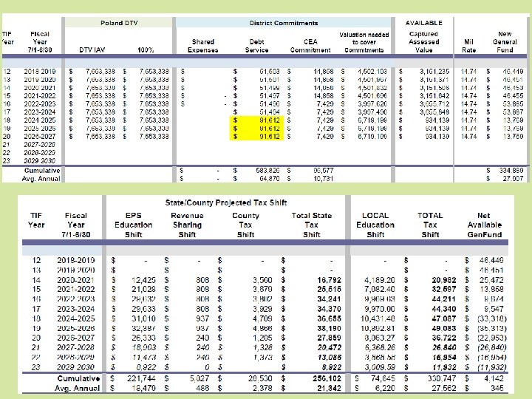The width and height of the screenshot is (532, 399).
Task: Click Total Tax Shift value 36,722
Action: point(444,338)
